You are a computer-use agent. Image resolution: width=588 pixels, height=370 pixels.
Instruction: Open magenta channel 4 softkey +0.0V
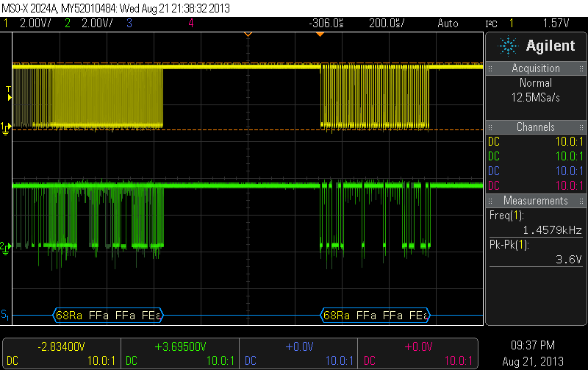pyautogui.click(x=417, y=354)
